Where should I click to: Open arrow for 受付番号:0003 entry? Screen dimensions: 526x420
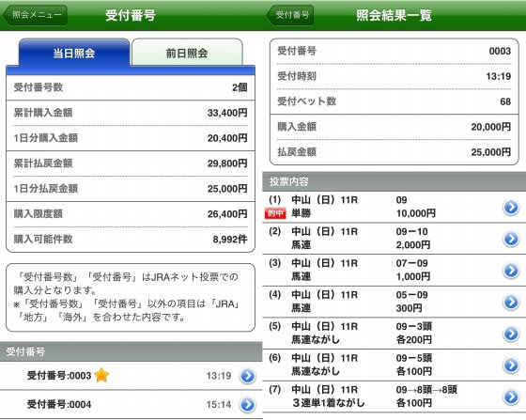pyautogui.click(x=248, y=376)
